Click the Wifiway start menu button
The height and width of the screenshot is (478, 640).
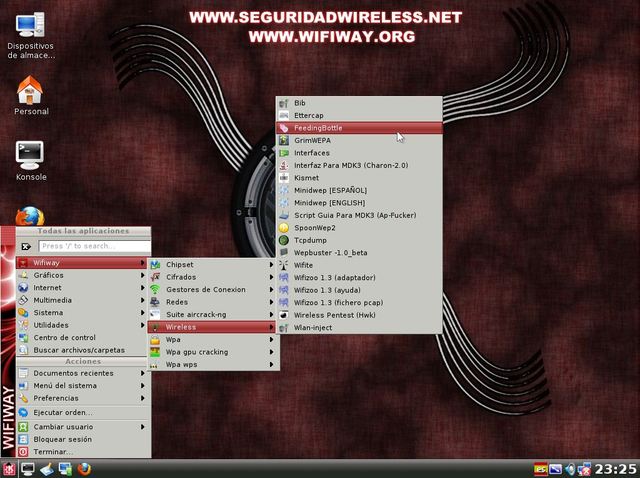(9, 469)
